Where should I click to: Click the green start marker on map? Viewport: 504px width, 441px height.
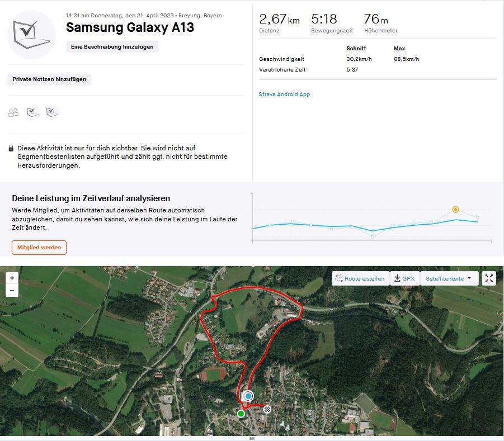point(241,414)
